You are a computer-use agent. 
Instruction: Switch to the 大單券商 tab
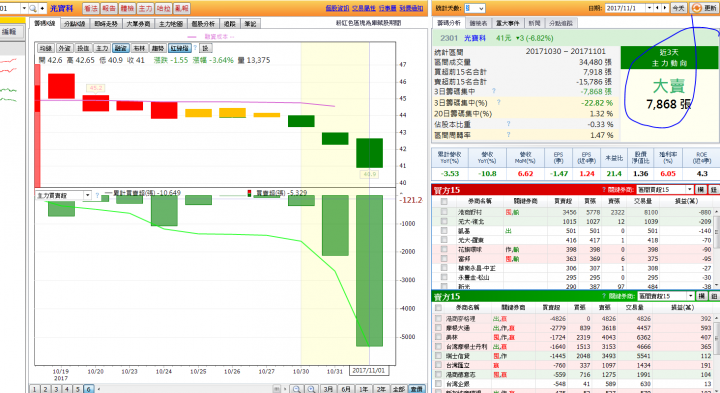[138, 24]
